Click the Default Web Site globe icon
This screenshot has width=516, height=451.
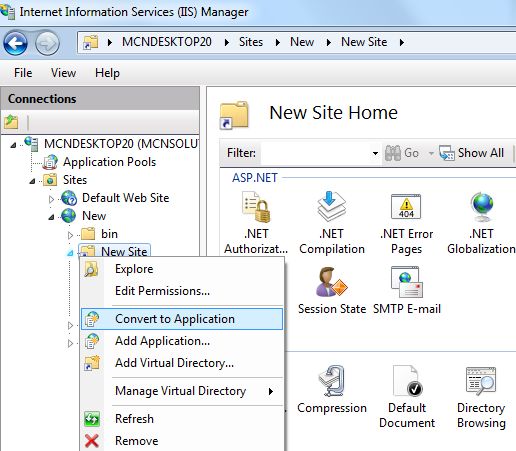(69, 198)
